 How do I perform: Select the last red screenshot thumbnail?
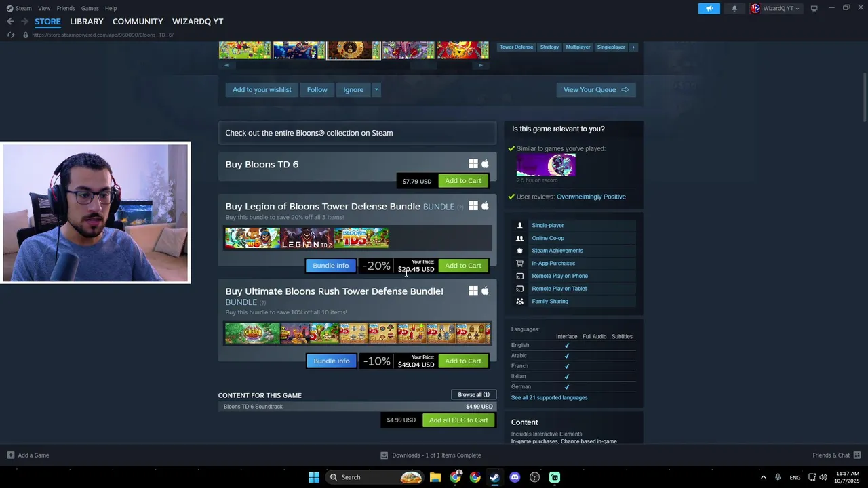pos(462,50)
